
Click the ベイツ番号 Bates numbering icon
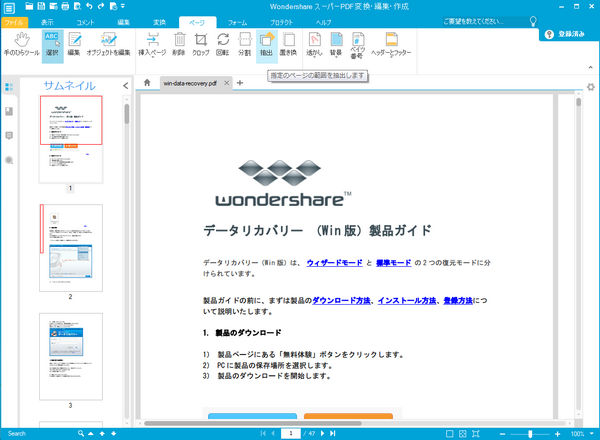click(357, 46)
